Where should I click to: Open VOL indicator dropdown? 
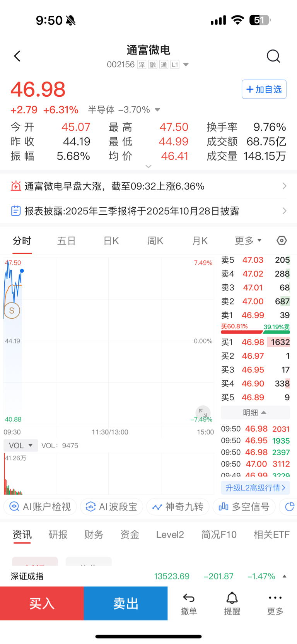tap(21, 446)
